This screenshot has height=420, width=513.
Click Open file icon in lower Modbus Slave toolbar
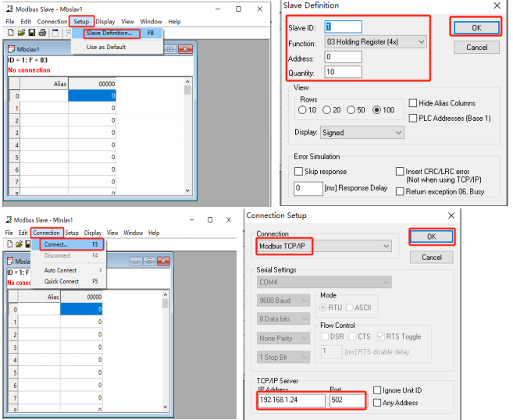click(x=20, y=244)
